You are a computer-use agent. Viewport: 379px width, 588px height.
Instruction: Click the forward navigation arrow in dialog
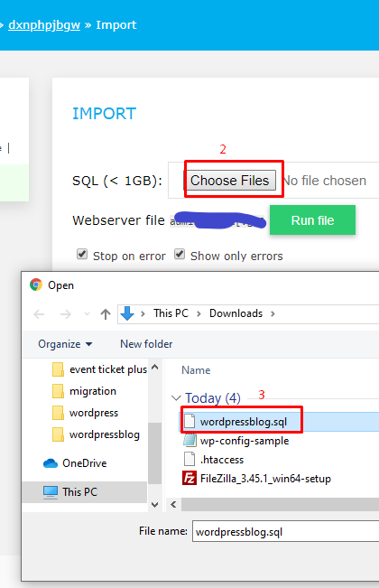[x=66, y=314]
